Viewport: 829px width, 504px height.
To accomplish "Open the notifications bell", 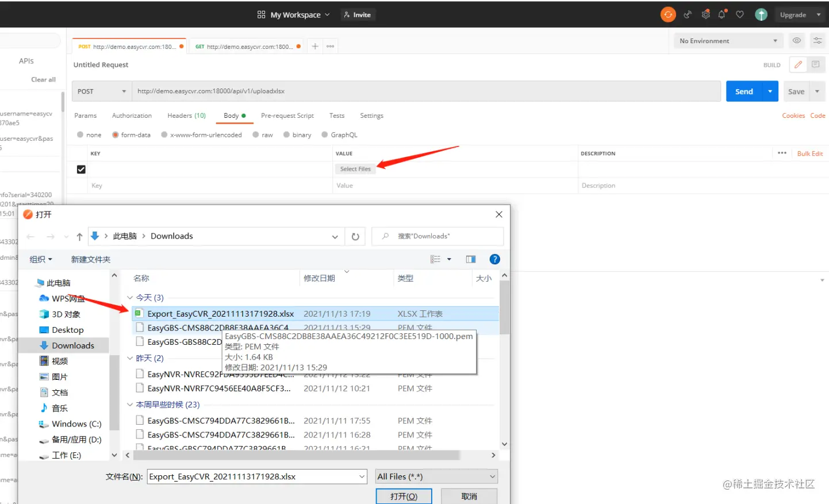I will 722,15.
